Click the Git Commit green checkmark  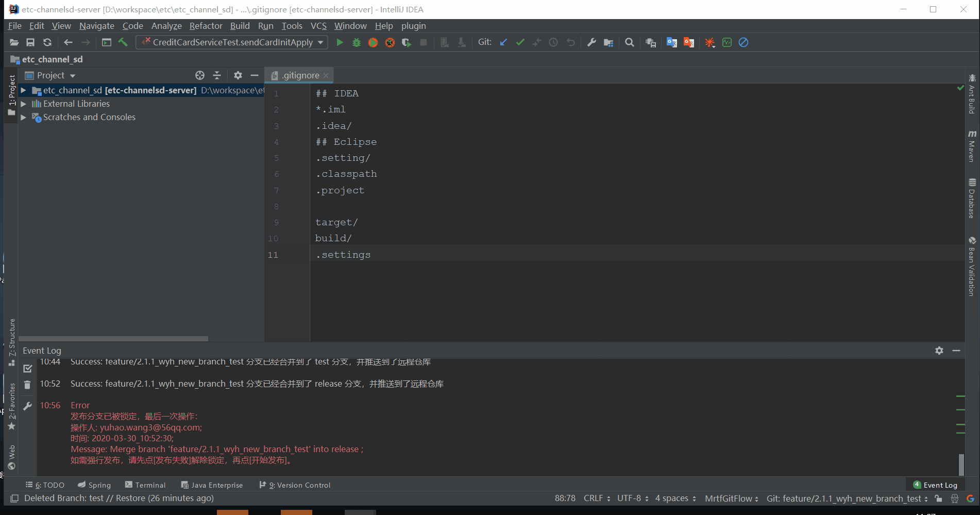click(520, 42)
